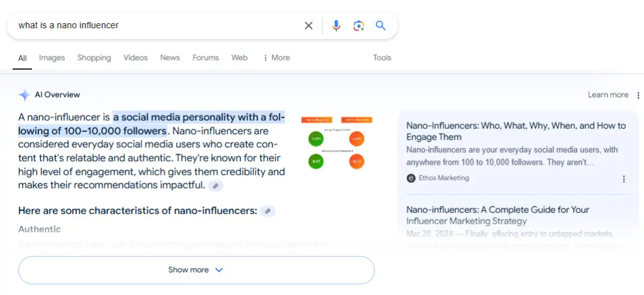Open the More search filters dropdown
The height and width of the screenshot is (295, 644).
pyautogui.click(x=276, y=58)
